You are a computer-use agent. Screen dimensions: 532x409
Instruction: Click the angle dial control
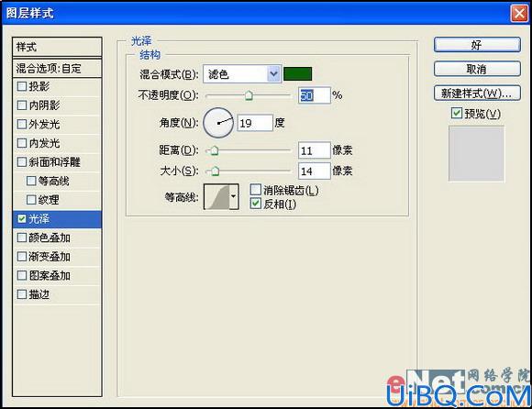(x=218, y=123)
